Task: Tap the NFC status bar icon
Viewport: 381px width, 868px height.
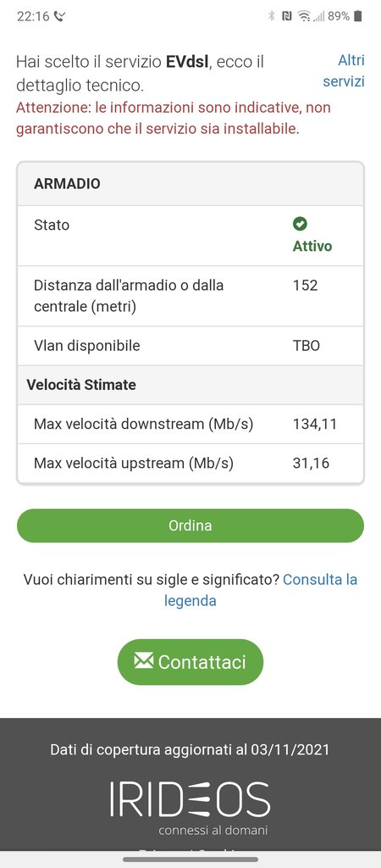Action: click(286, 16)
